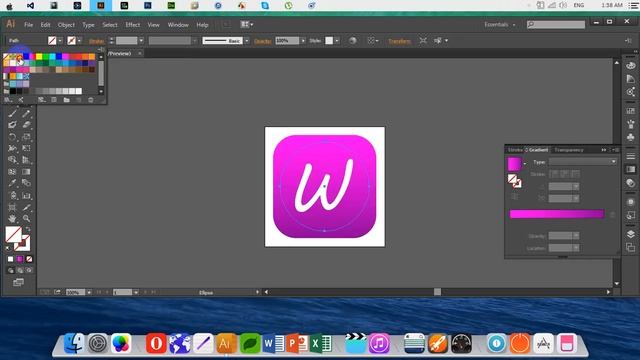
Task: Select the Blend tool
Action: pyautogui.click(x=26, y=183)
